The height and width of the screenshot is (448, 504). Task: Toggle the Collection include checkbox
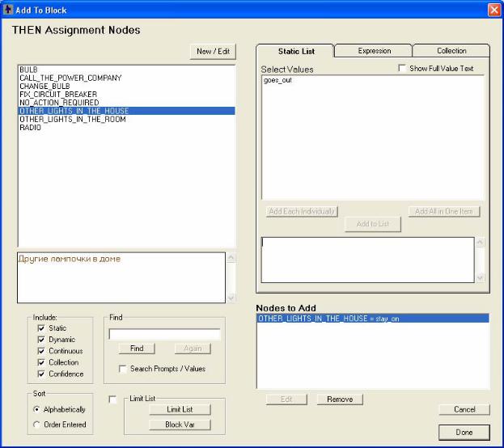(x=41, y=362)
